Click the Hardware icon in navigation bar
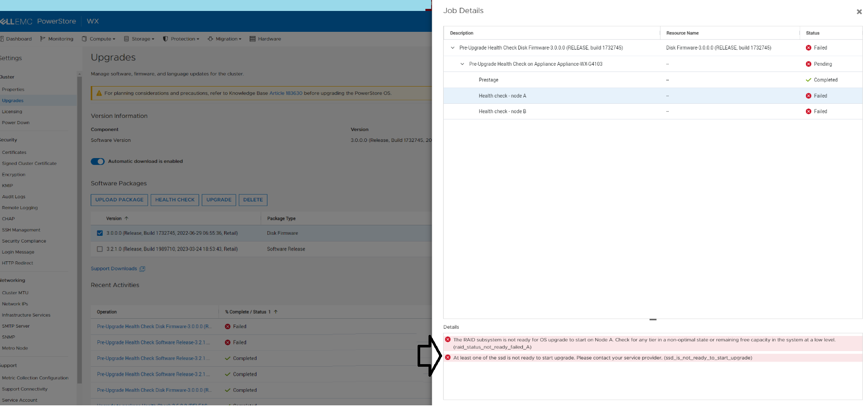This screenshot has width=868, height=409. [x=252, y=39]
